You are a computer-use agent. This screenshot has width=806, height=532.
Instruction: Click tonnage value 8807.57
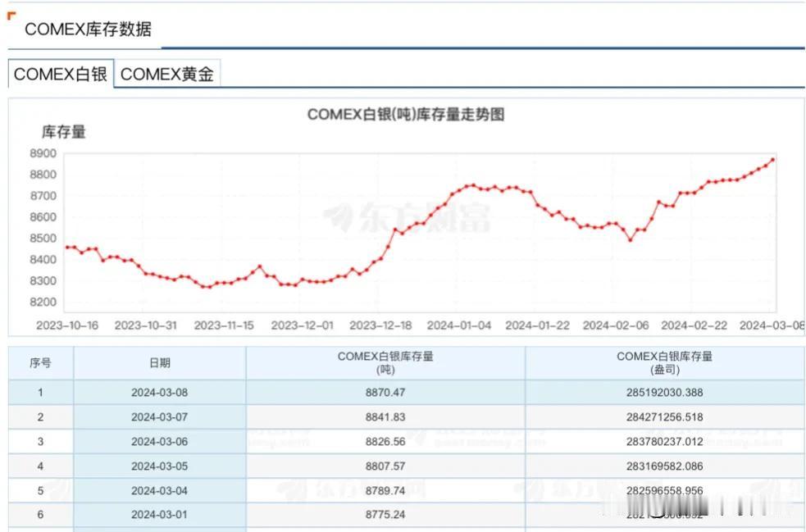pyautogui.click(x=385, y=466)
